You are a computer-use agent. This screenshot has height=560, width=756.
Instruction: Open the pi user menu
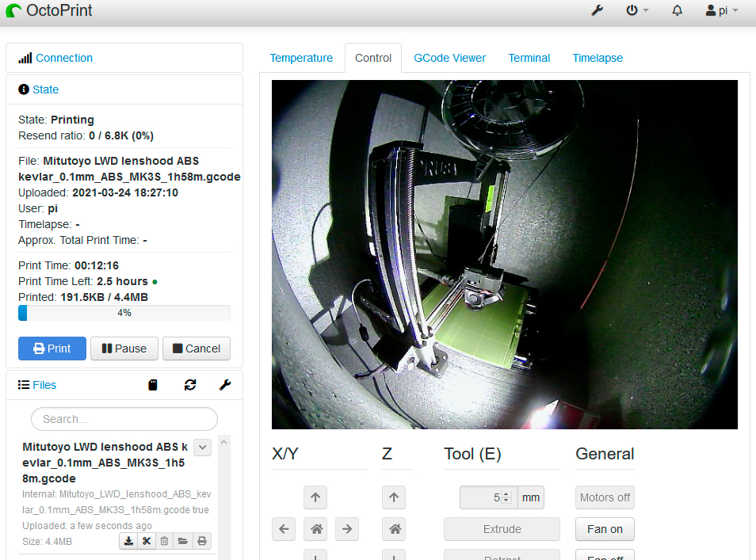click(721, 11)
